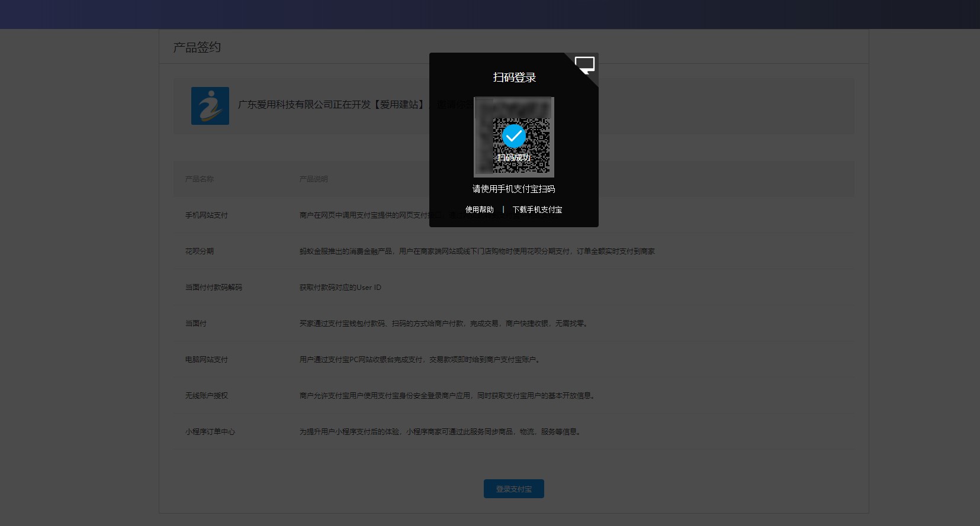
Task: Switch to computer password login via corner icon
Action: (585, 65)
